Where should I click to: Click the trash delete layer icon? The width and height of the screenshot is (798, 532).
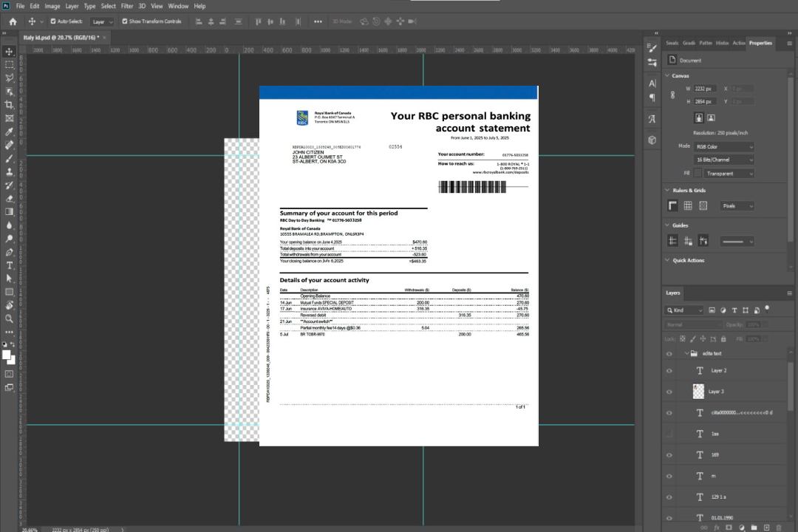(x=779, y=528)
